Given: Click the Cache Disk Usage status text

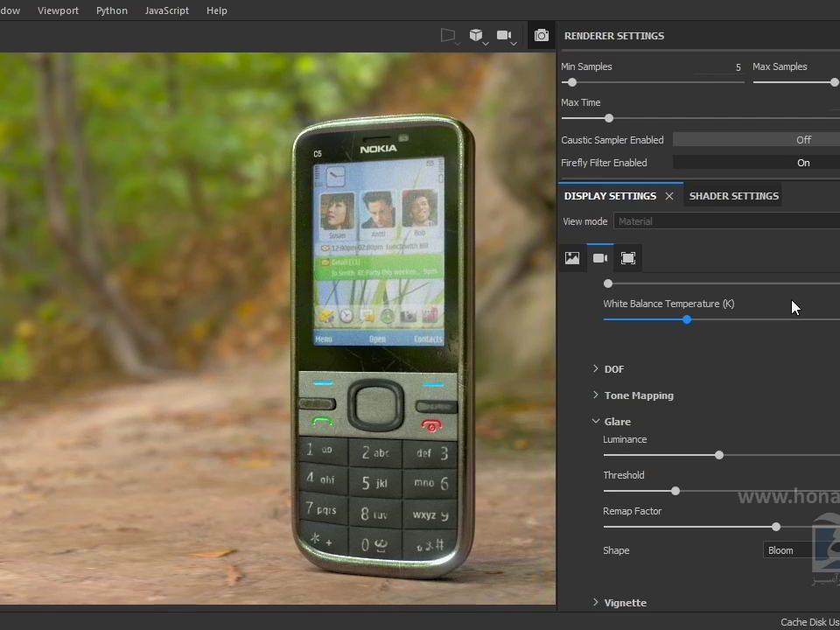Looking at the screenshot, I should point(810,622).
